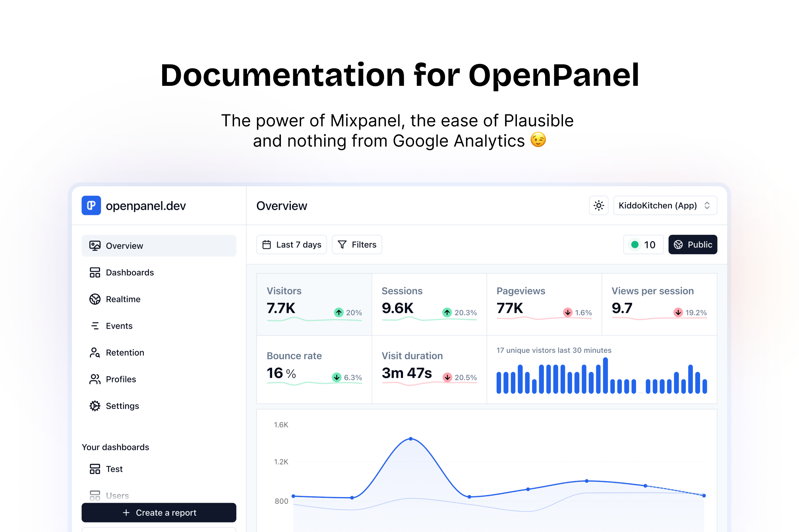Open the Last 7 days date range
The height and width of the screenshot is (532, 799).
tap(292, 245)
